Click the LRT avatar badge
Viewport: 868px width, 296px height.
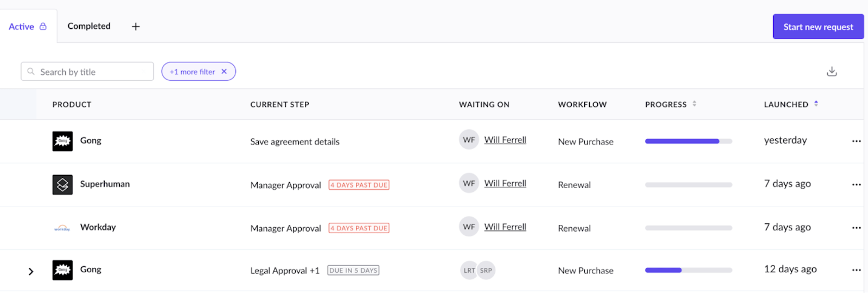point(468,271)
